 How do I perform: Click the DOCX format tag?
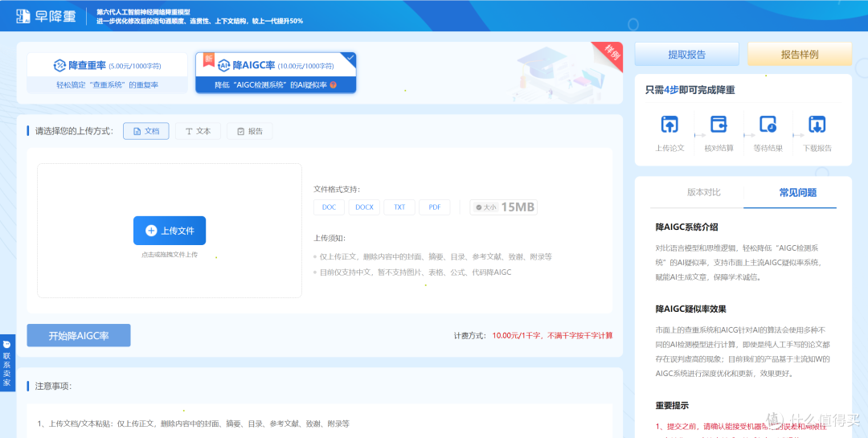[x=364, y=207]
